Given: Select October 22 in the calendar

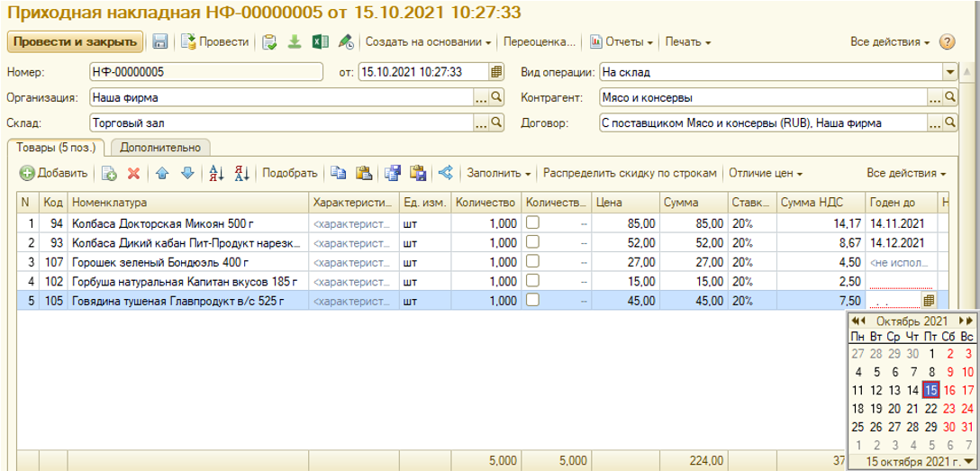Looking at the screenshot, I should pyautogui.click(x=930, y=409).
